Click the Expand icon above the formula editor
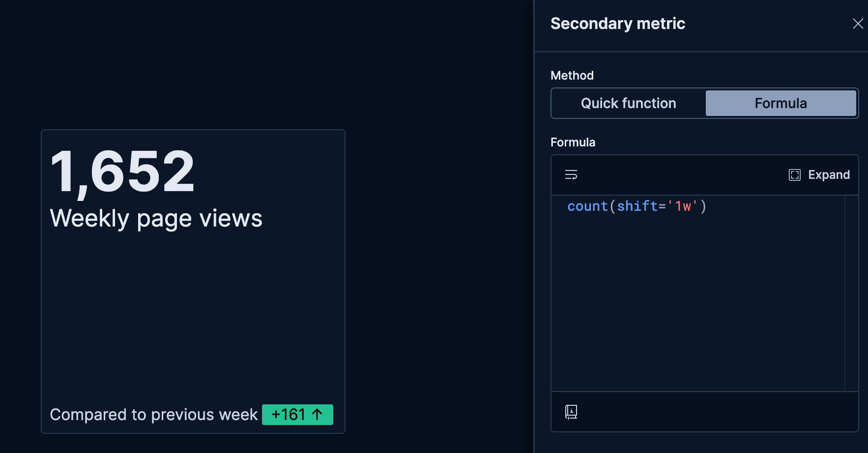868x453 pixels. point(795,174)
